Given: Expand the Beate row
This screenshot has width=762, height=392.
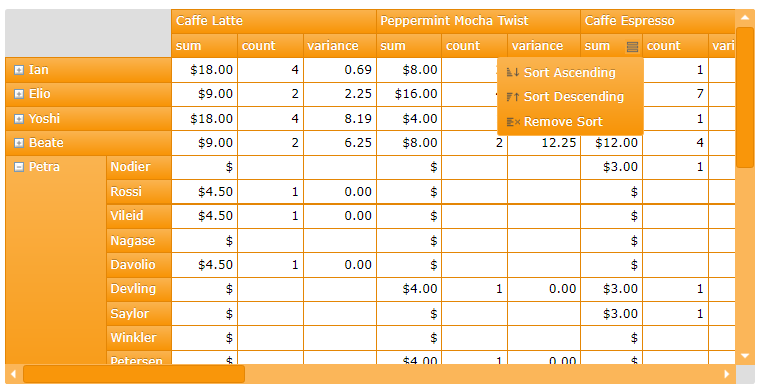Looking at the screenshot, I should [19, 143].
